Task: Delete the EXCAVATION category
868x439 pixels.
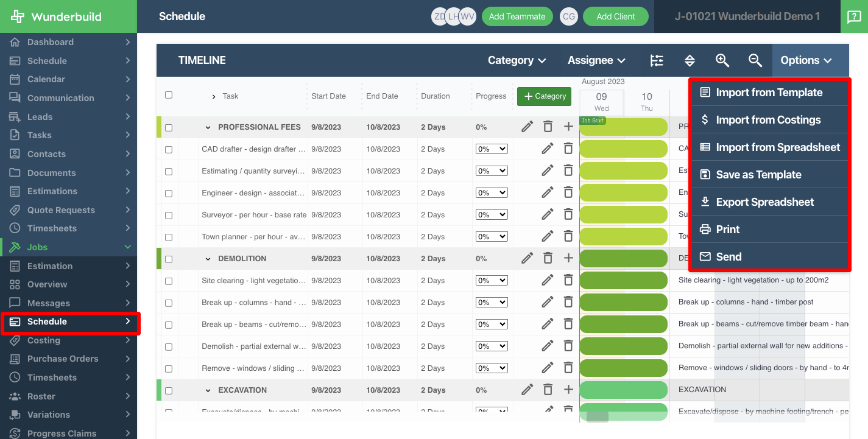Action: pos(548,390)
